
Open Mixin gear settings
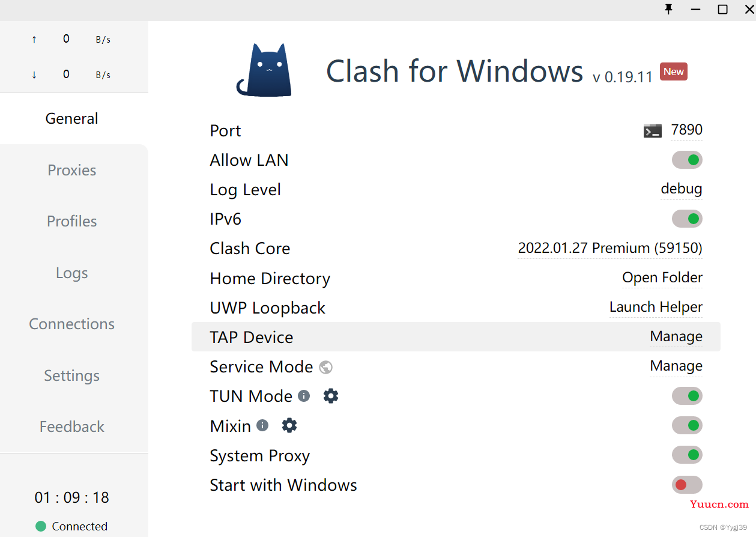[289, 425]
